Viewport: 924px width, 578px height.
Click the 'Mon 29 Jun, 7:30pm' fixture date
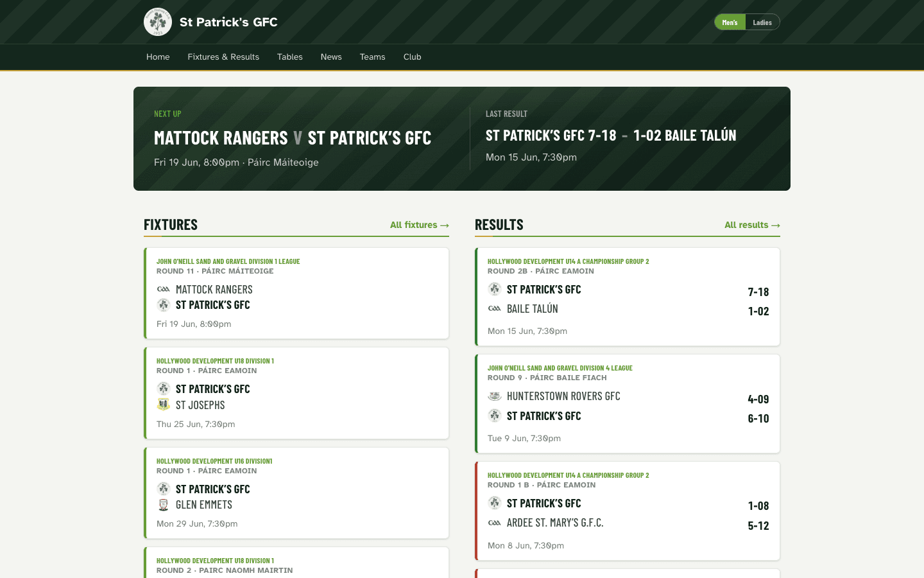pyautogui.click(x=197, y=523)
